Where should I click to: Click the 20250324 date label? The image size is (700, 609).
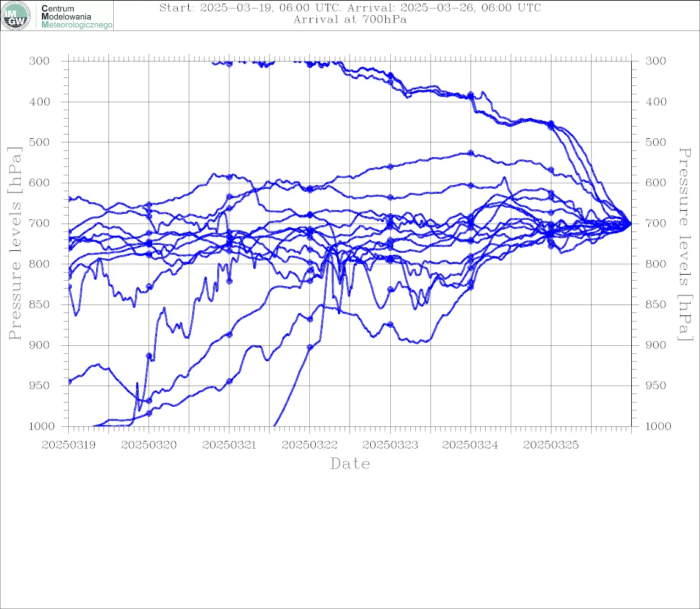tap(470, 445)
